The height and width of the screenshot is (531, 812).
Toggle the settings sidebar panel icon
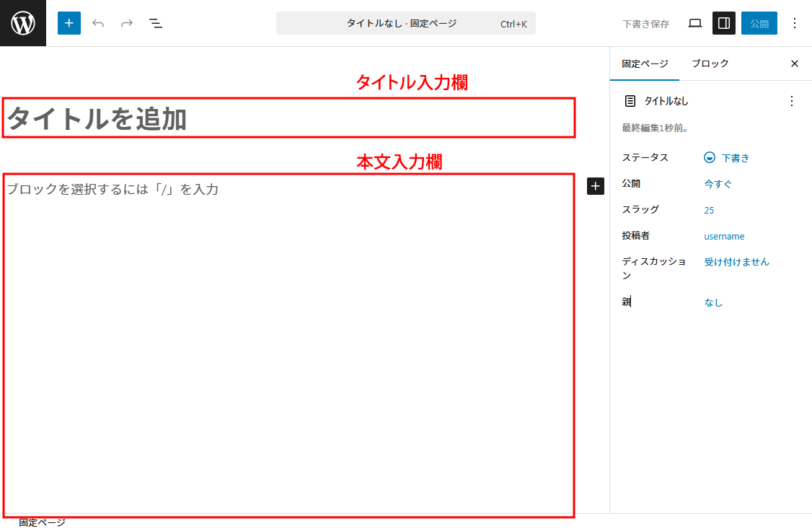724,23
